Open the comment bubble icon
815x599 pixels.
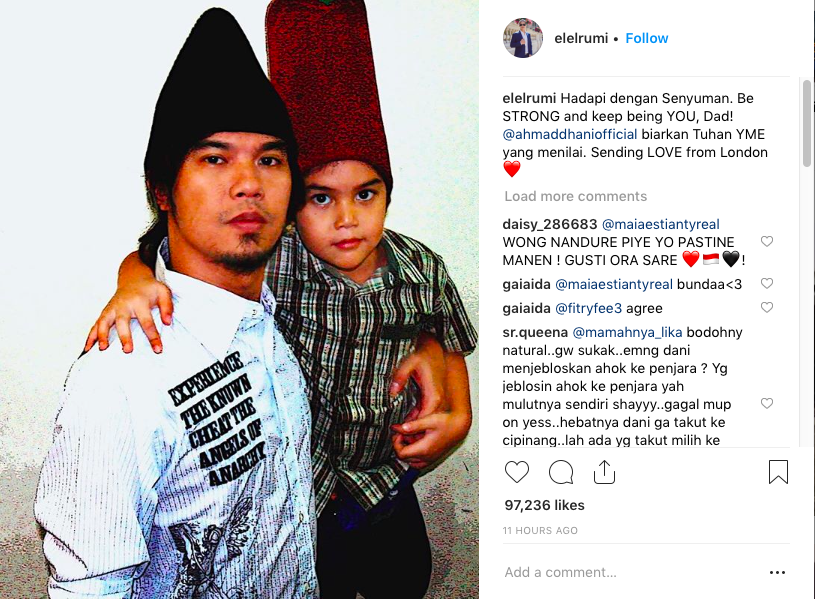(x=561, y=472)
